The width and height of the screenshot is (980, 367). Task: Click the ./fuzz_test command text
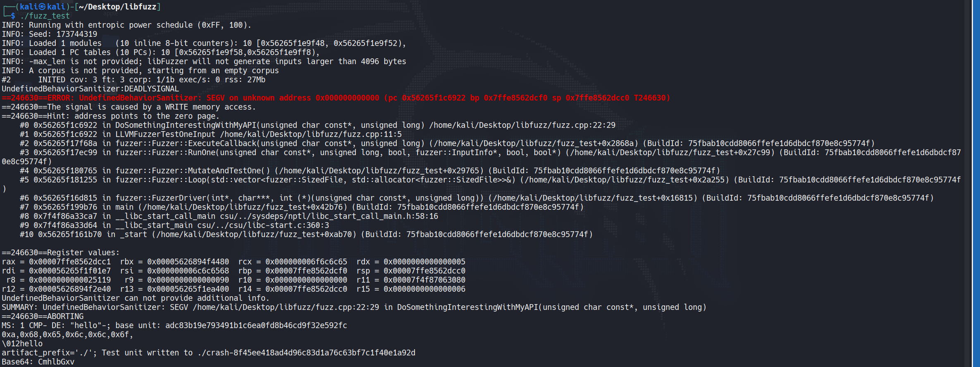pos(45,16)
